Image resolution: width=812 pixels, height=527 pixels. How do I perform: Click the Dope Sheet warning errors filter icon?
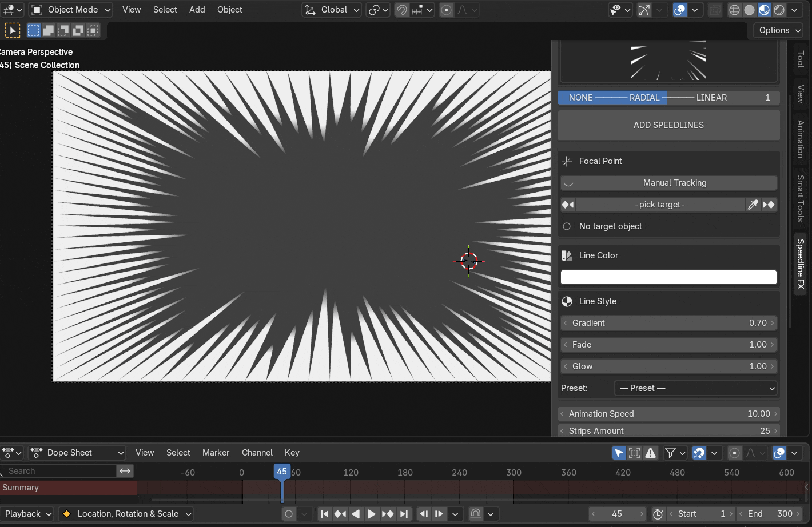651,453
